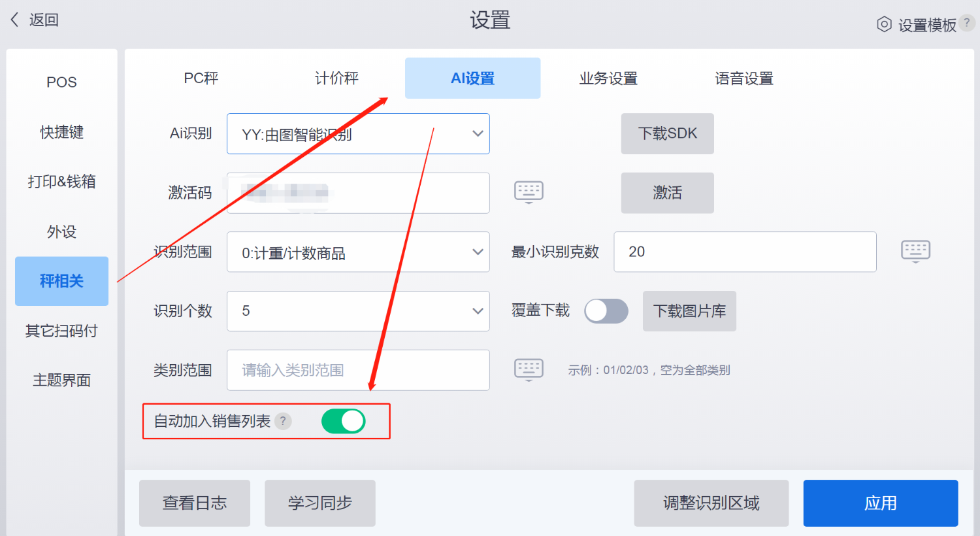Viewport: 980px width, 536px height.
Task: Open the 语音设置 tab
Action: tap(743, 78)
